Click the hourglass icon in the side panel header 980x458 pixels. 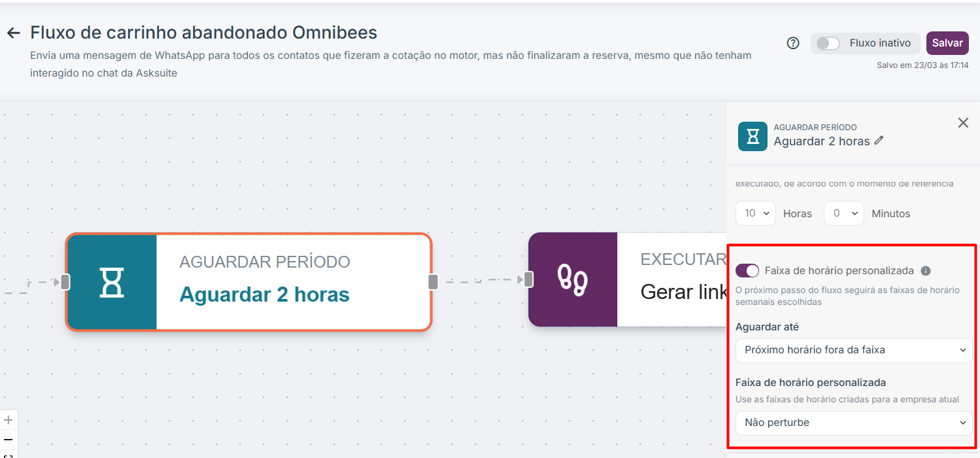(752, 136)
